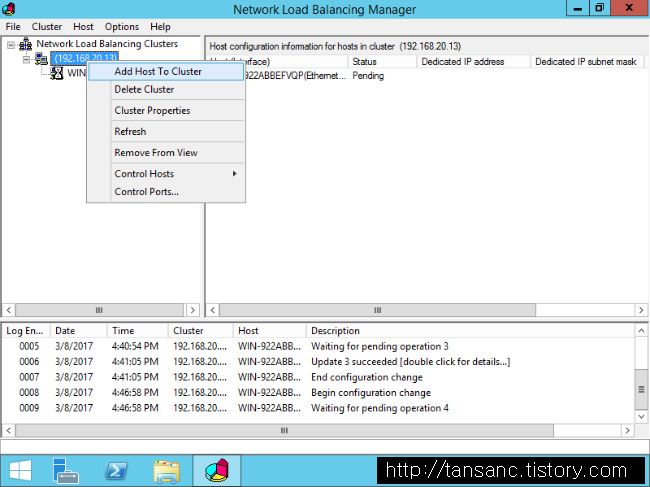This screenshot has height=487, width=650.
Task: Collapse the 192.168.20.13 cluster node
Action: pyautogui.click(x=27, y=60)
